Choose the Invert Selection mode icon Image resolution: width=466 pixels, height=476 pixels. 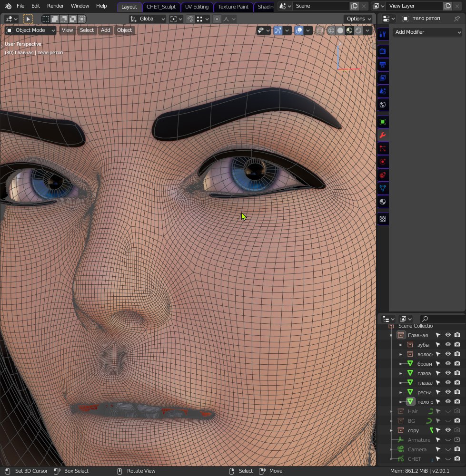coord(73,19)
